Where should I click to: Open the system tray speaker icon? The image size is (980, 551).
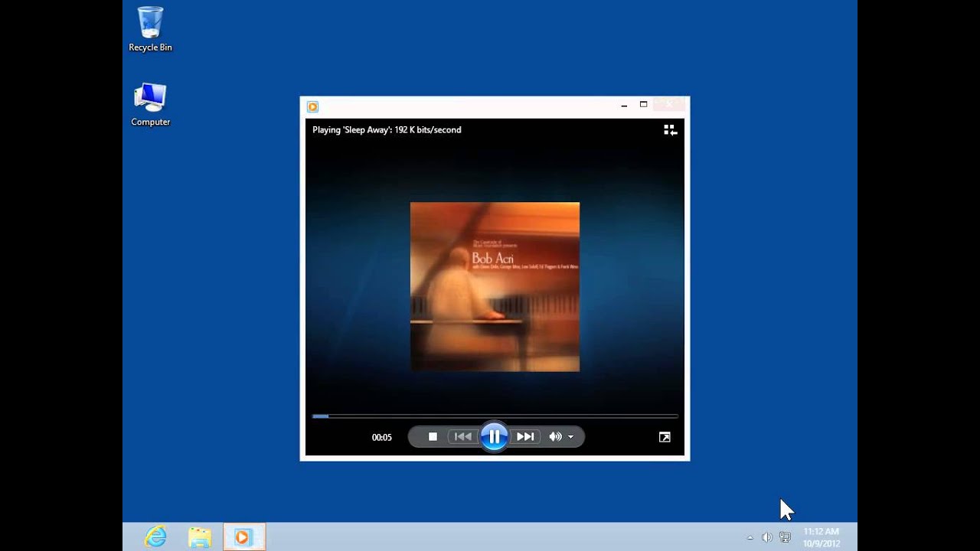click(x=766, y=538)
